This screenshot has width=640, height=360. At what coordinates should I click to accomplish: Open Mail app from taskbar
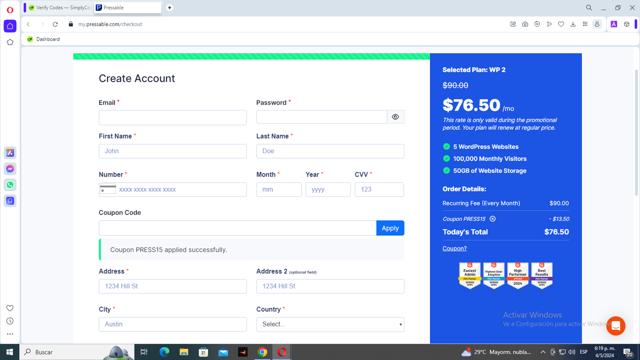point(223,352)
